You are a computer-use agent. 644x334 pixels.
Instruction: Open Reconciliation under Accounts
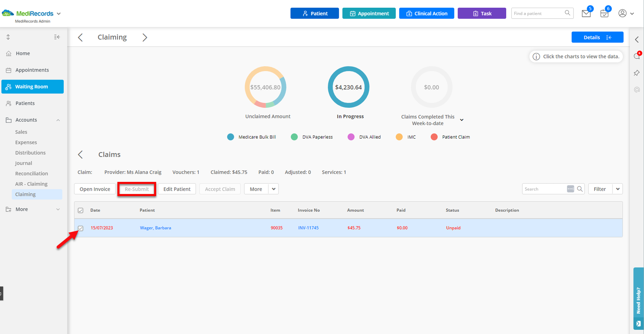[x=32, y=173]
